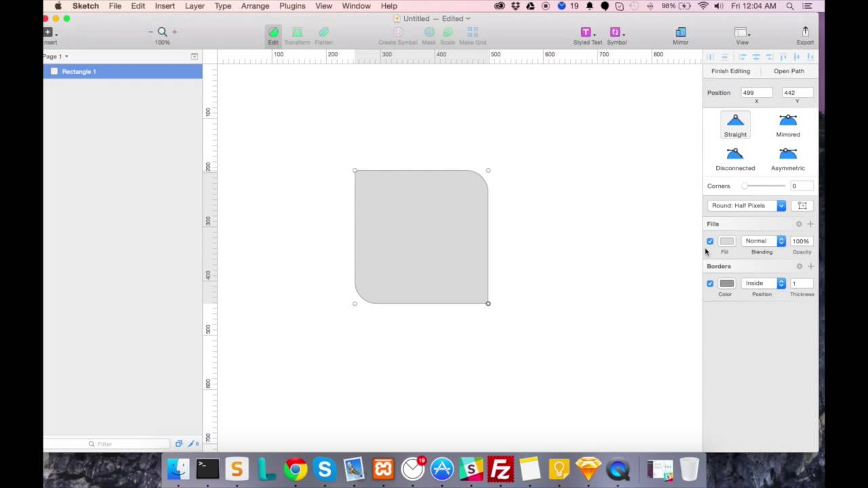Screen dimensions: 868x488
Task: Open the Plugins menu
Action: [292, 5]
